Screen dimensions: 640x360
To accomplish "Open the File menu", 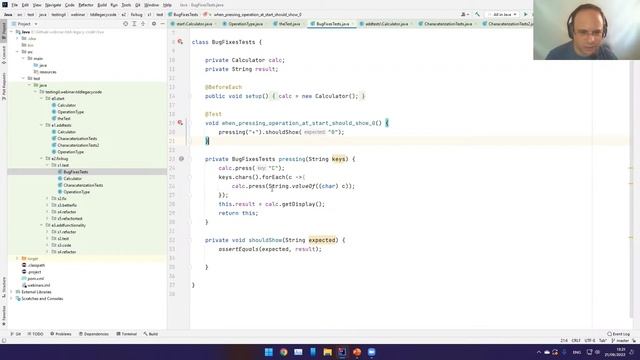I will click(15, 5).
